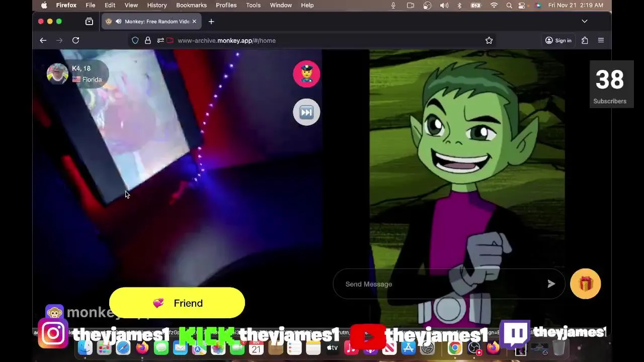Click the camera status icon in menu bar

point(411,5)
